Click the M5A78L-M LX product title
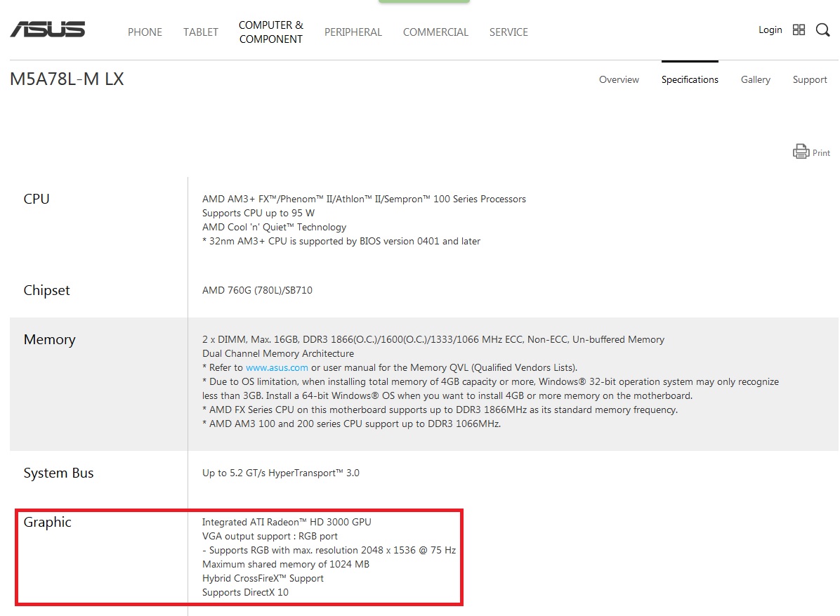Viewport: 840px width, 616px height. click(x=67, y=79)
